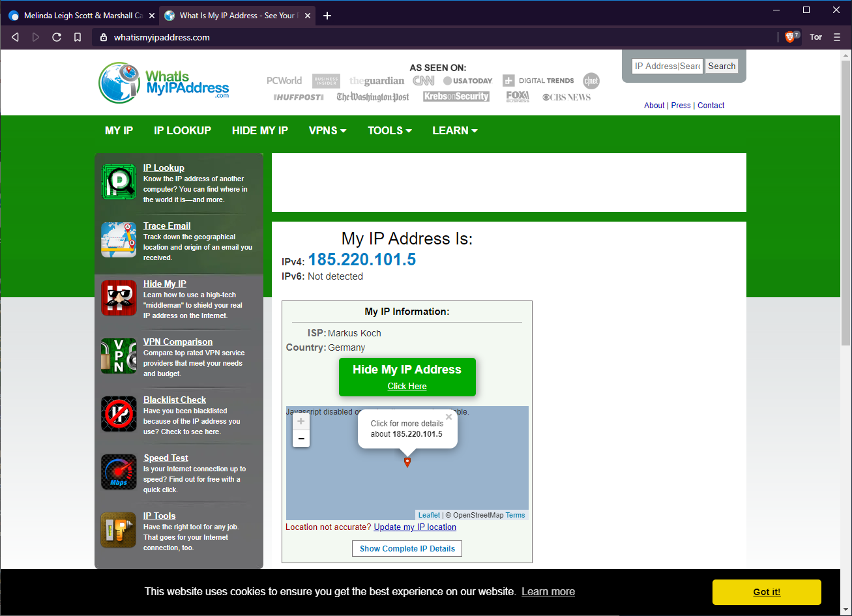Open the Leaflet attribution link
Viewport: 852px width, 616px height.
(429, 515)
